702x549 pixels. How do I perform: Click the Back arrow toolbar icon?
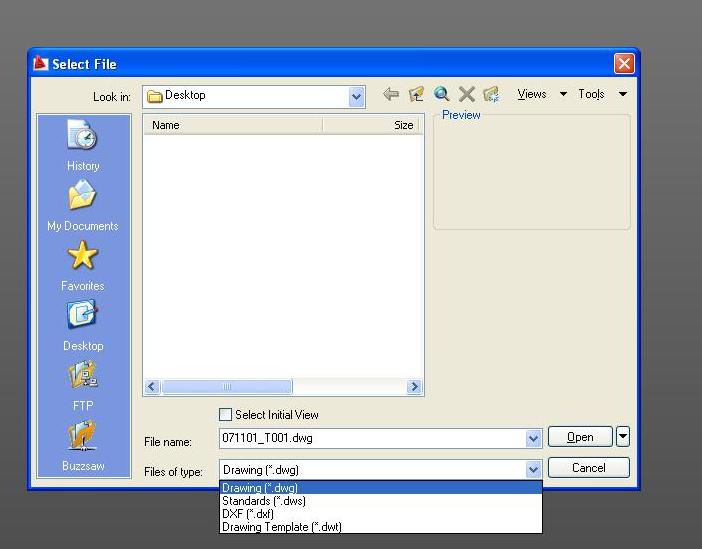coord(391,94)
